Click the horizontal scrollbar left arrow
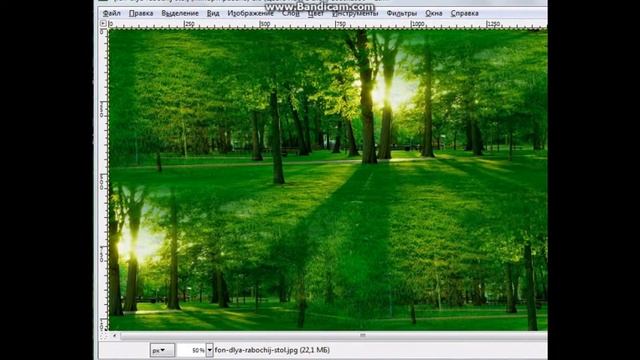 coord(115,336)
